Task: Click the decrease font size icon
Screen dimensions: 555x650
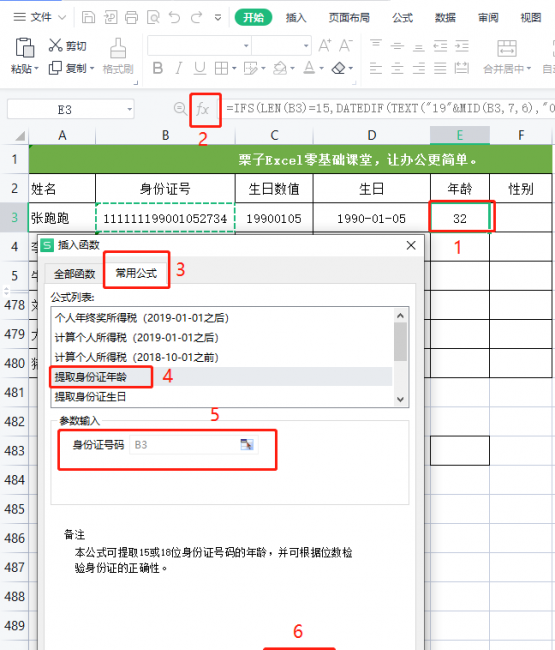Action: click(x=346, y=45)
